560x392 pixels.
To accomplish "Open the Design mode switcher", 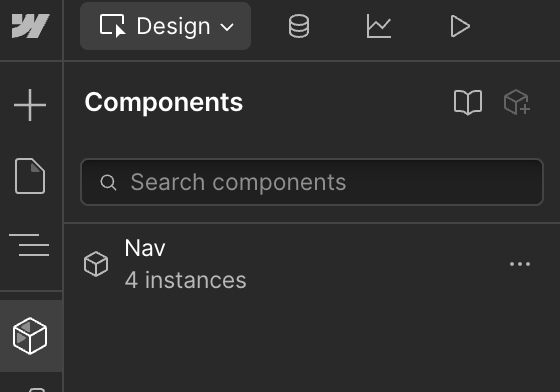I will (165, 26).
